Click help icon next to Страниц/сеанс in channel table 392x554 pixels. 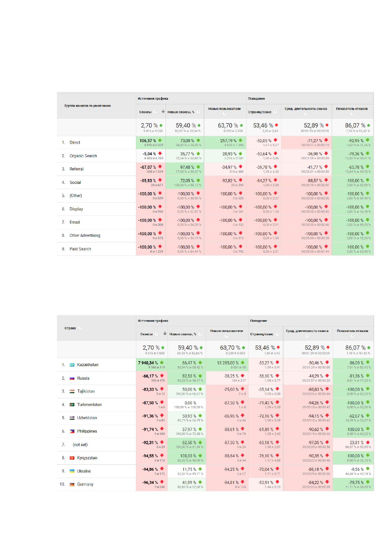(x=275, y=112)
